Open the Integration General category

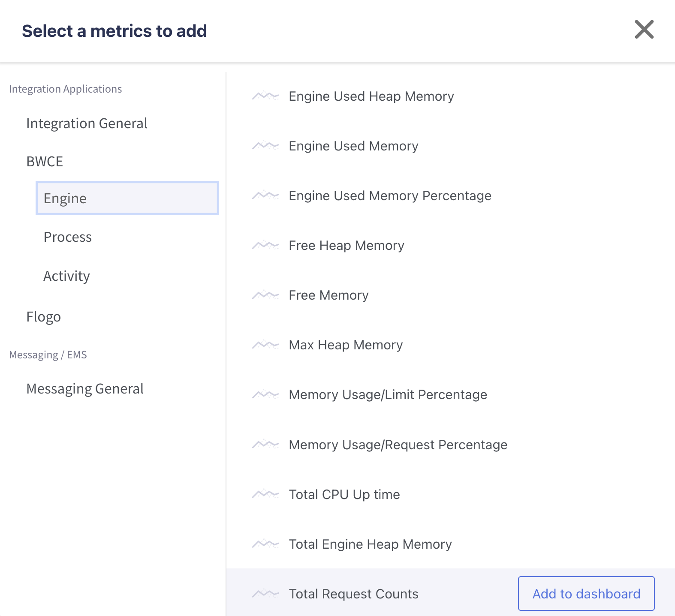(87, 123)
